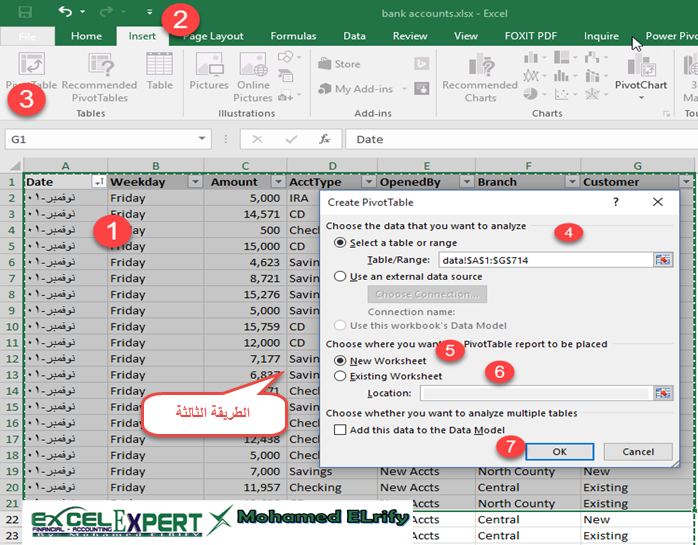
Task: Open the FOXIT PDF tab
Action: point(531,36)
